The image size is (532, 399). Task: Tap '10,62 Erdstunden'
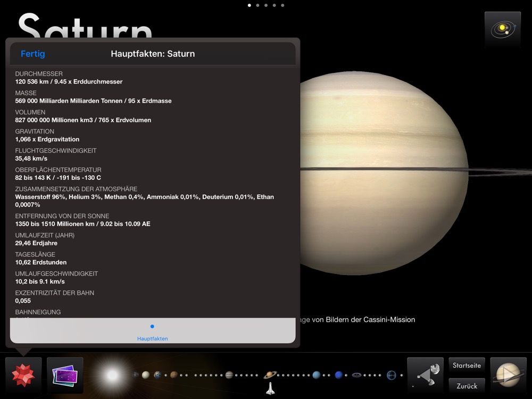(x=41, y=262)
